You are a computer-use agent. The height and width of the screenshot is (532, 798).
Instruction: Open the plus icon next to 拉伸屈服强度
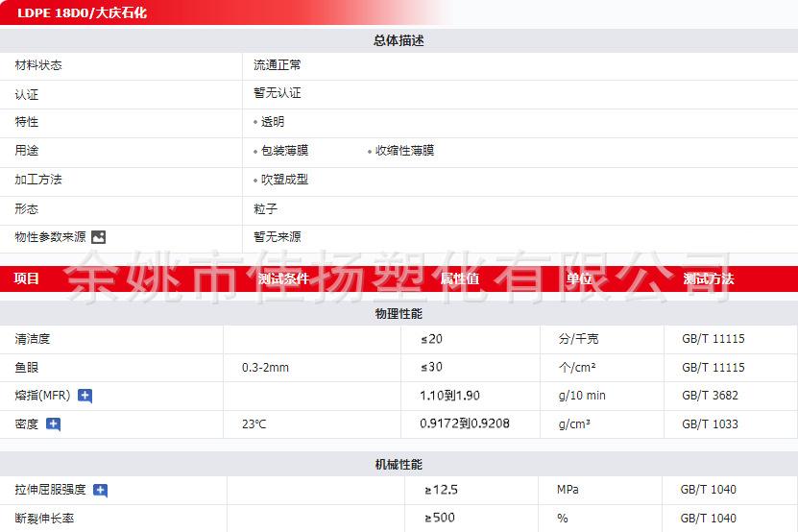point(100,491)
